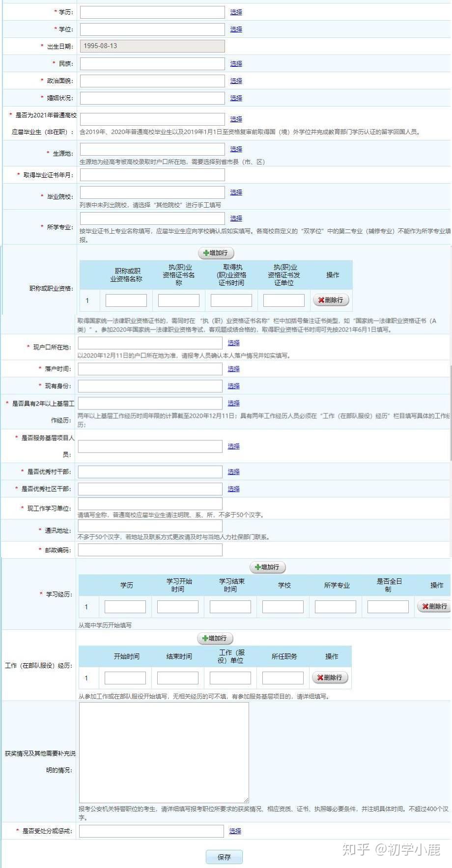Click 删除行 in the 工作经历 table row

point(330,678)
